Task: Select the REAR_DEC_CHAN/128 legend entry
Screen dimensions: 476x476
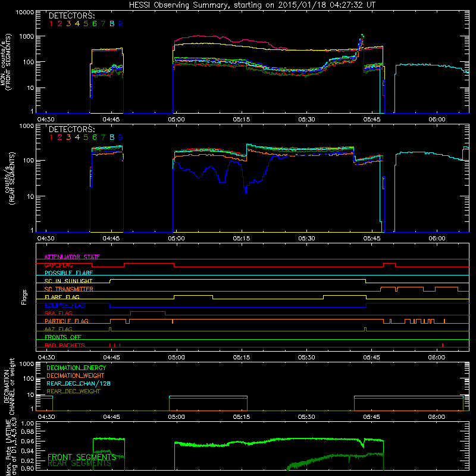Action: (x=79, y=383)
